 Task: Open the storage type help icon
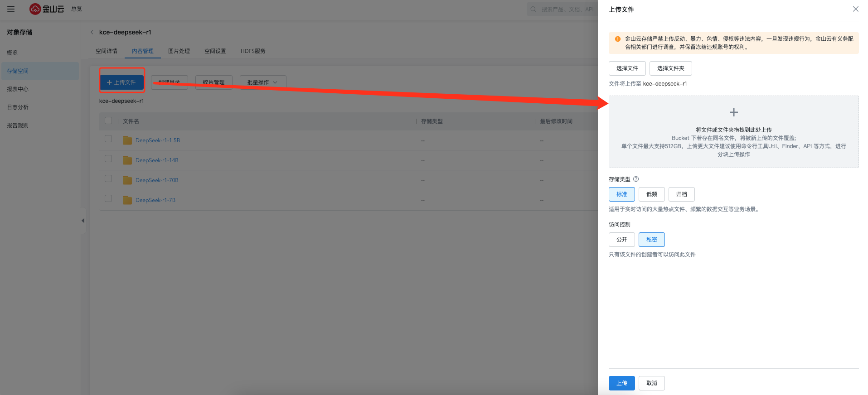coord(636,179)
